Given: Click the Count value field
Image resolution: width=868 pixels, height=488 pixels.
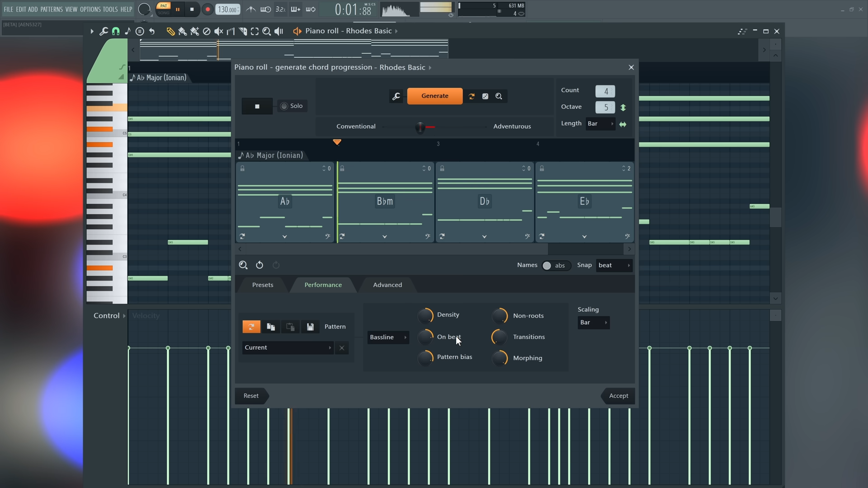Looking at the screenshot, I should click(605, 91).
